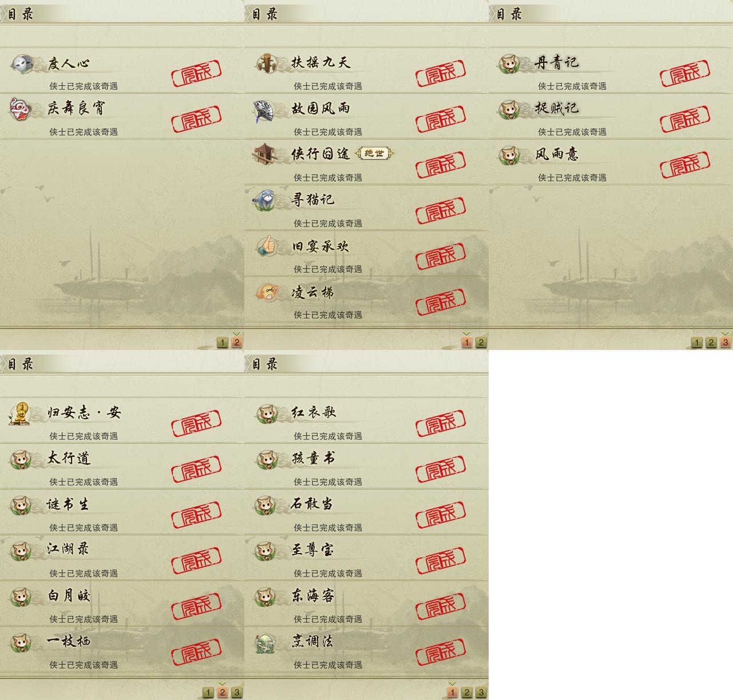Click the golden Buddha icon beside 归安志·安
Viewport: 733px width, 700px height.
point(19,413)
